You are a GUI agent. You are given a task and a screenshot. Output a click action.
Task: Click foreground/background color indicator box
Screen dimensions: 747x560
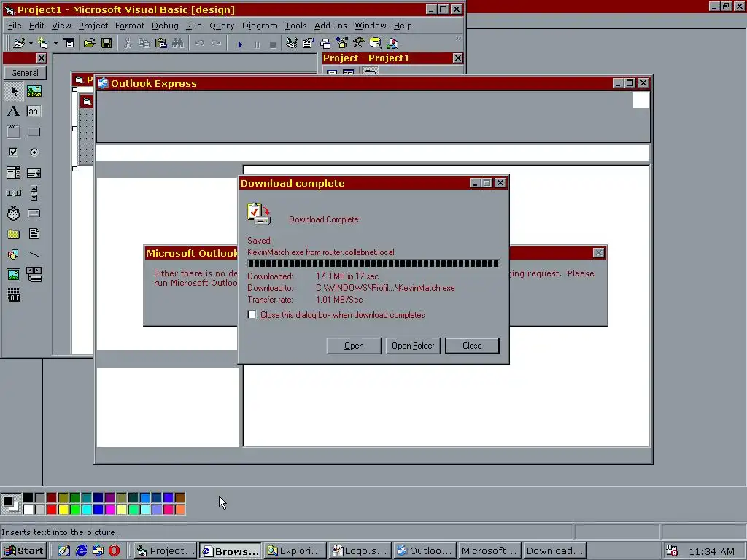coord(10,503)
